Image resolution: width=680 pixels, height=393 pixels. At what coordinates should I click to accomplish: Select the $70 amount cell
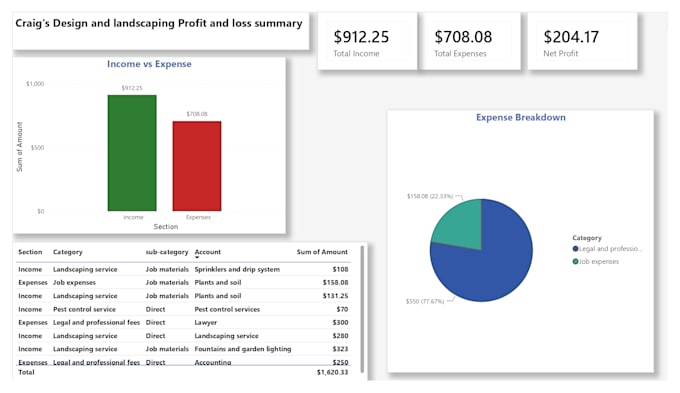(342, 309)
